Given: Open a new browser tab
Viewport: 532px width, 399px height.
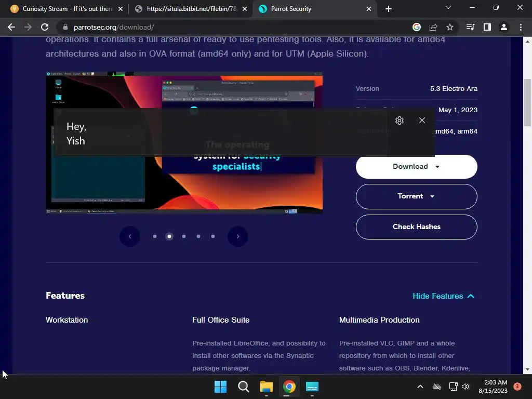Looking at the screenshot, I should tap(389, 9).
